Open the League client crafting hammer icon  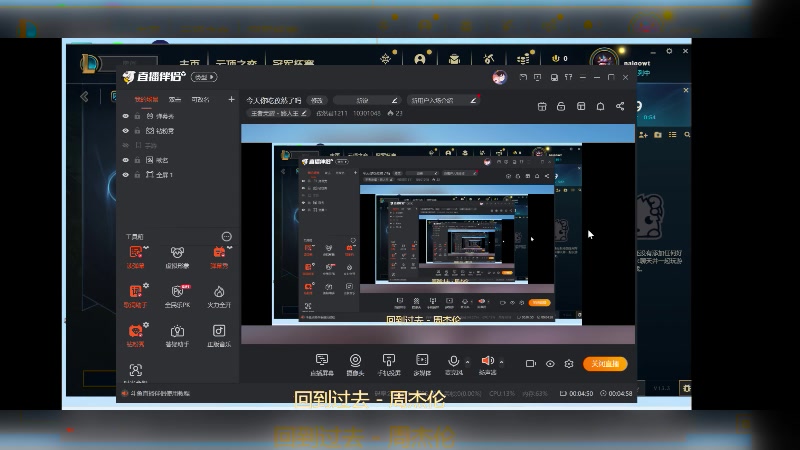coord(489,59)
